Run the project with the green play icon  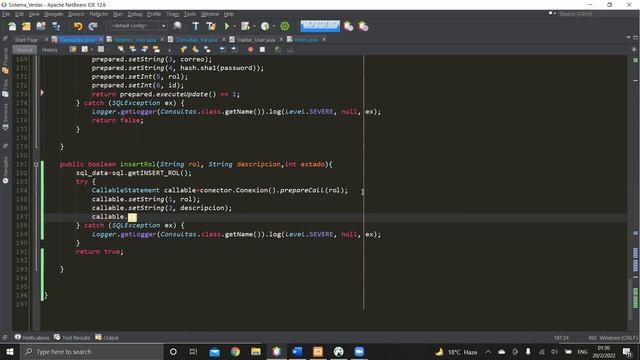pos(227,26)
